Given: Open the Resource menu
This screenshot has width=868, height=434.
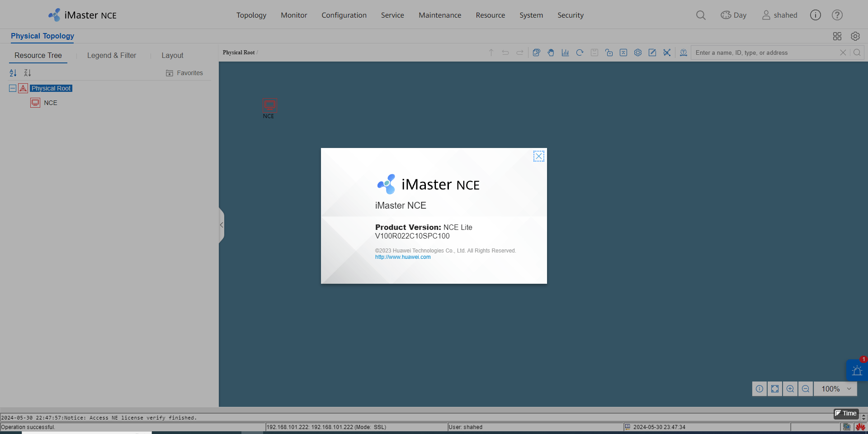Looking at the screenshot, I should (491, 15).
